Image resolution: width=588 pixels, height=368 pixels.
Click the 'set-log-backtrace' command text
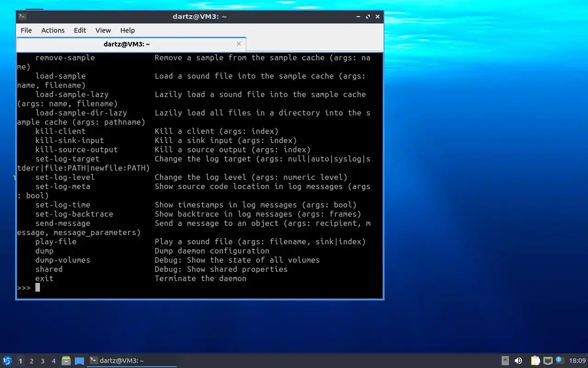pos(74,214)
